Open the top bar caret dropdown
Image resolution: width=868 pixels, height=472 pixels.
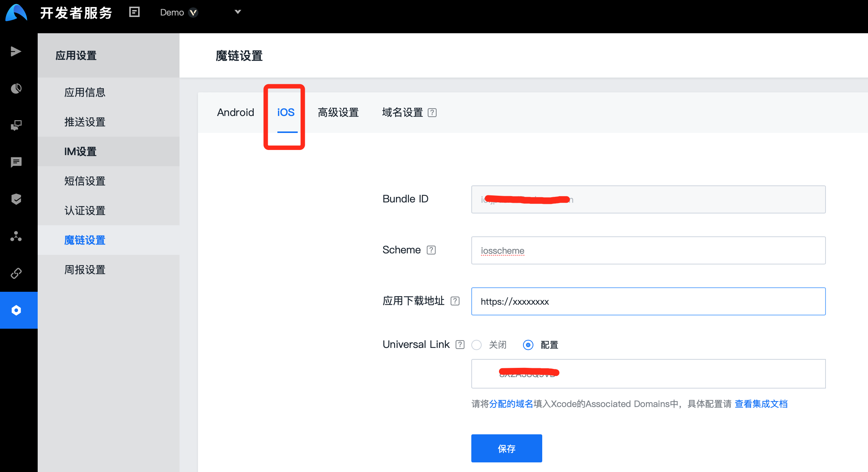[x=238, y=12]
